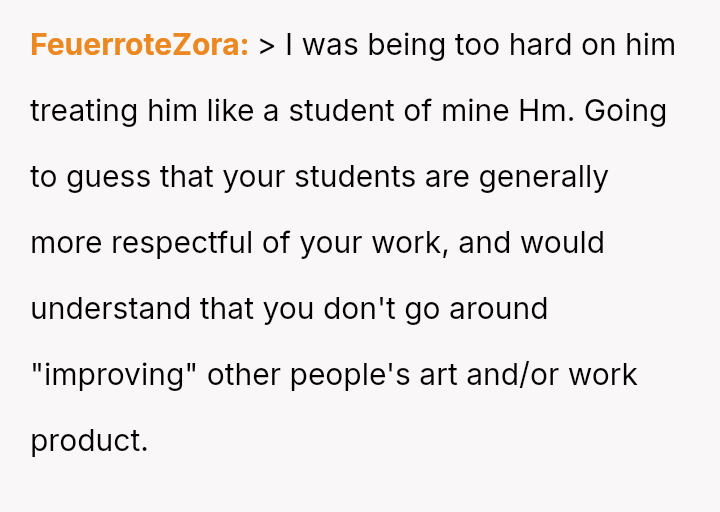Screen dimensions: 720x512
Task: Click the quote marker before the comment
Action: click(267, 46)
